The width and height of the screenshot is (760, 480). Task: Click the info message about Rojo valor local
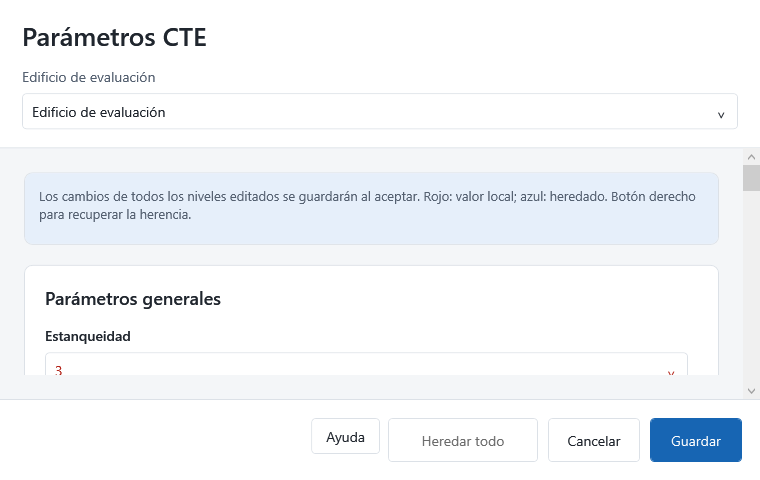[x=371, y=208]
